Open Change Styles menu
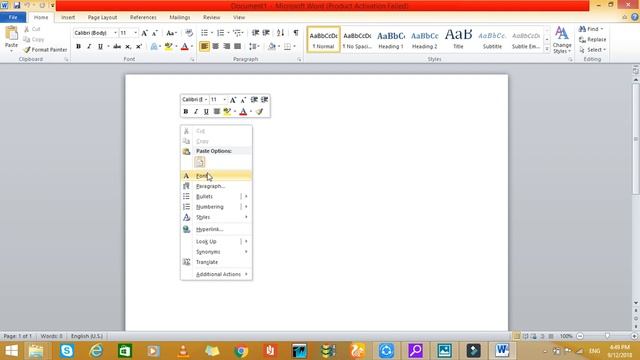Screen dimensions: 640x360 click(562, 40)
